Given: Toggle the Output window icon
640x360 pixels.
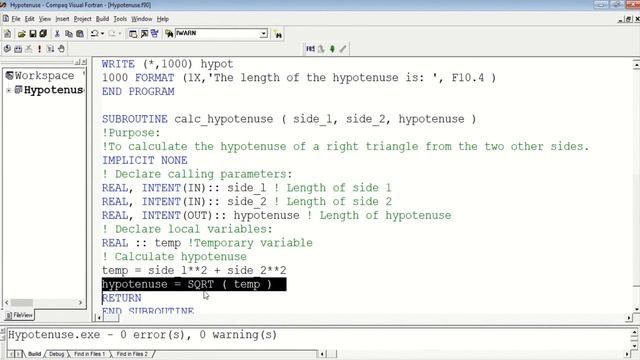Looking at the screenshot, I should (x=144, y=34).
